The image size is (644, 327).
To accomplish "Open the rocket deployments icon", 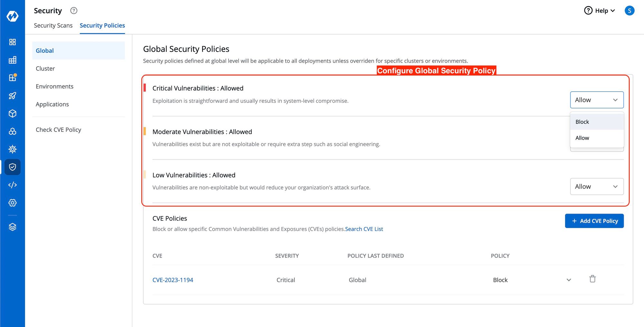I will [13, 95].
